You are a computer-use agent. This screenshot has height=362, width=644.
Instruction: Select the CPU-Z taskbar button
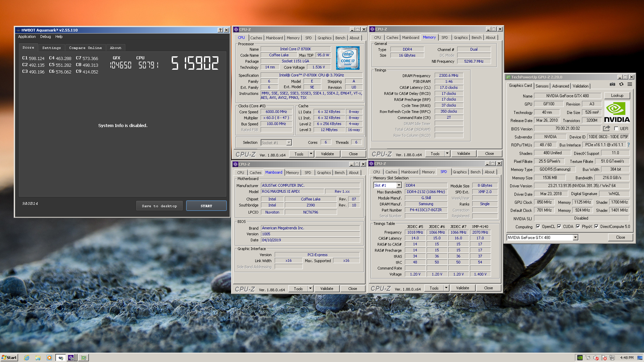coord(71,358)
